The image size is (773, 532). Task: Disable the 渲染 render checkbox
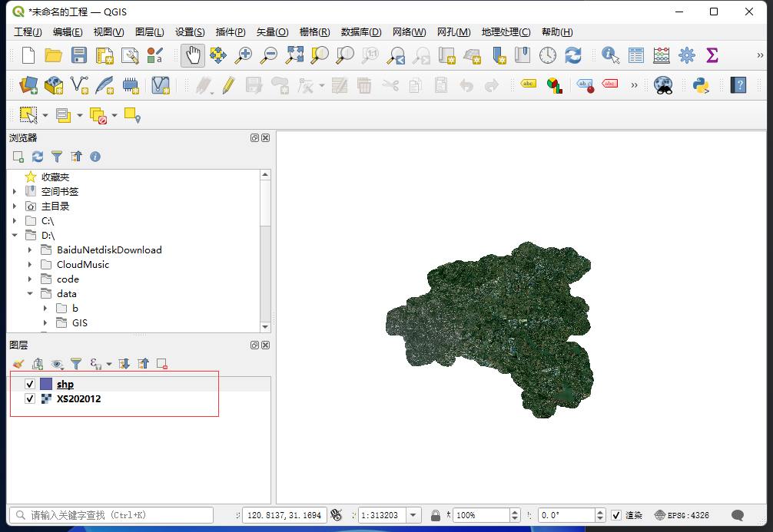pos(616,514)
